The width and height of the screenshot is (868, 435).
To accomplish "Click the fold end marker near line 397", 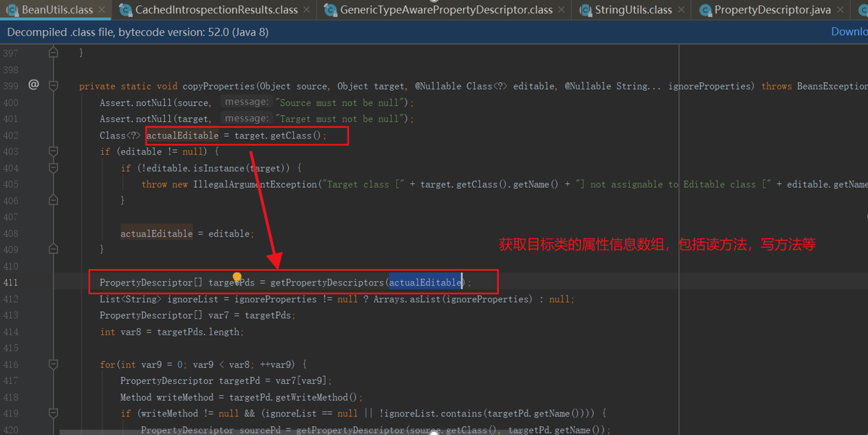I will click(53, 53).
